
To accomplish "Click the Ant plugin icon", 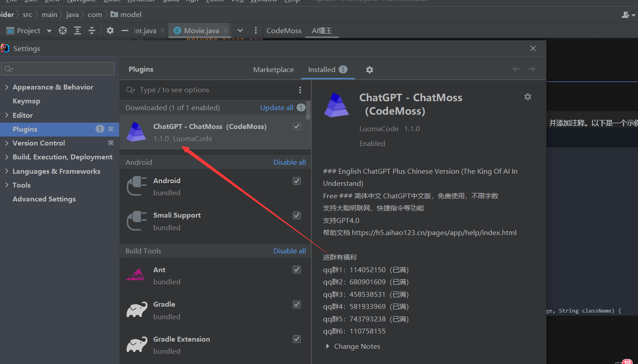I will pyautogui.click(x=137, y=275).
